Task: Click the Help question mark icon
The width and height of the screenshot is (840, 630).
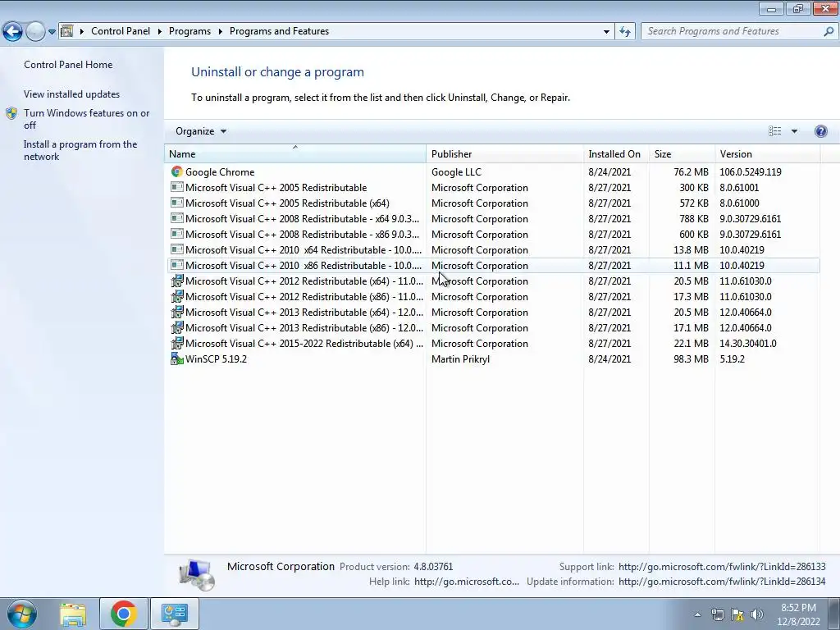Action: pos(820,131)
